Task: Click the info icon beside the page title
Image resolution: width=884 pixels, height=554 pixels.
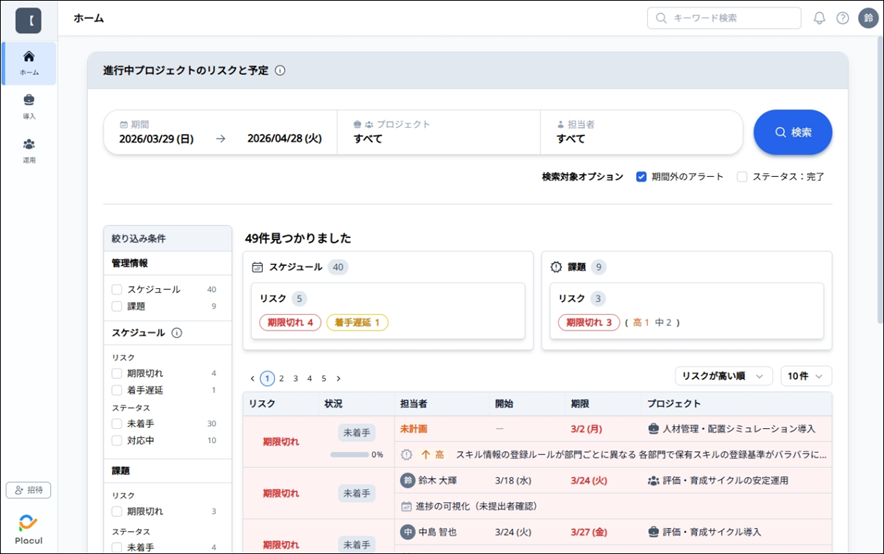Action: tap(280, 71)
